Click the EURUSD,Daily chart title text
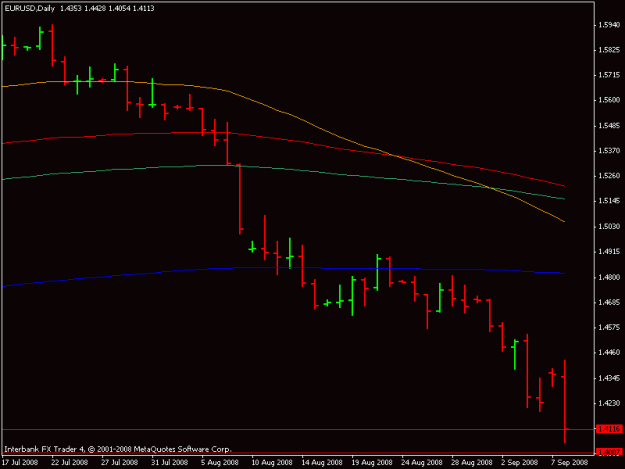Image resolution: width=625 pixels, height=469 pixels. click(29, 8)
